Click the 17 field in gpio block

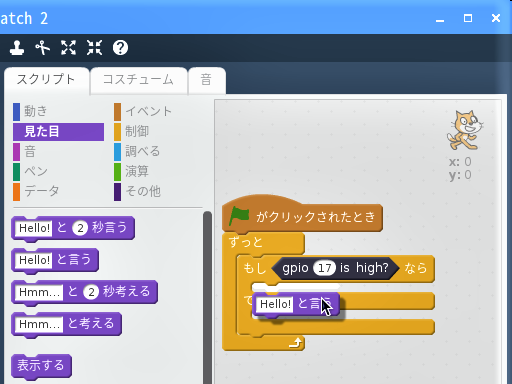pos(324,268)
